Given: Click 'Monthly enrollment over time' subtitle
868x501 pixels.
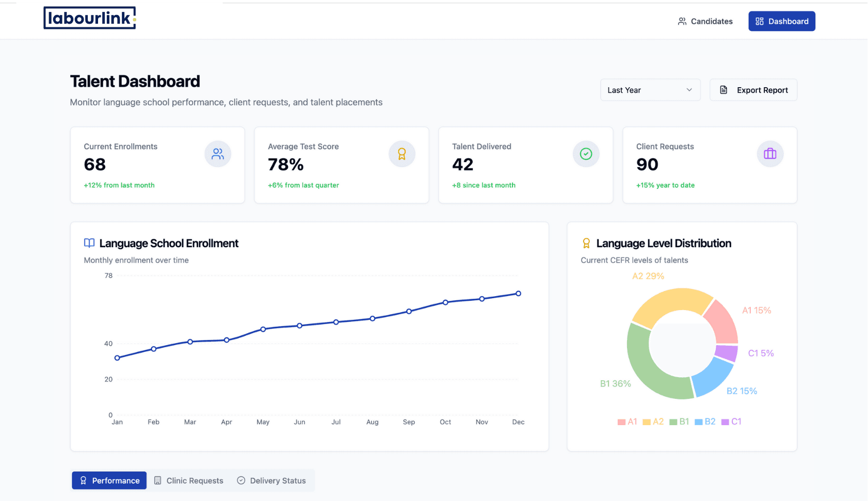Looking at the screenshot, I should (x=136, y=261).
